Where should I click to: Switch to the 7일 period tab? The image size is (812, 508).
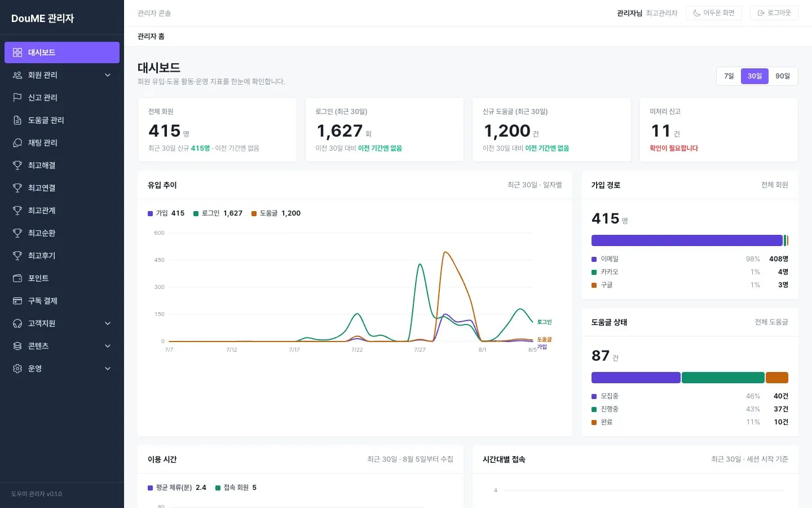click(729, 76)
